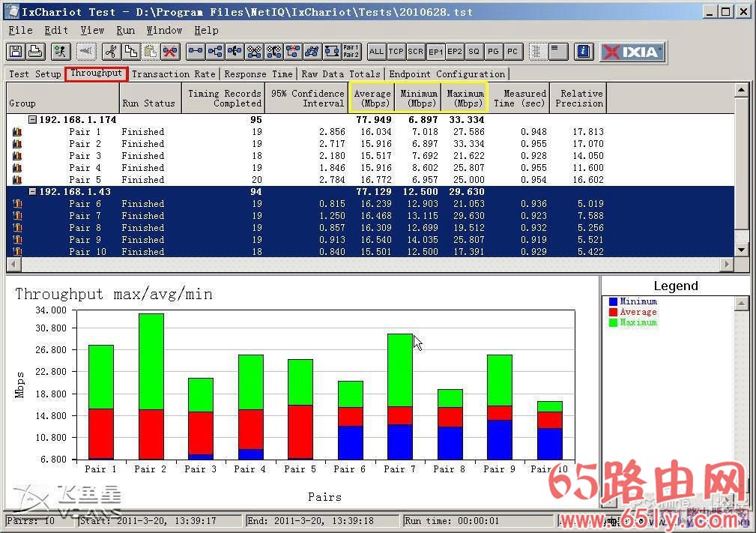Click the Pair 7 bar in chart
The height and width of the screenshot is (533, 756).
(399, 396)
